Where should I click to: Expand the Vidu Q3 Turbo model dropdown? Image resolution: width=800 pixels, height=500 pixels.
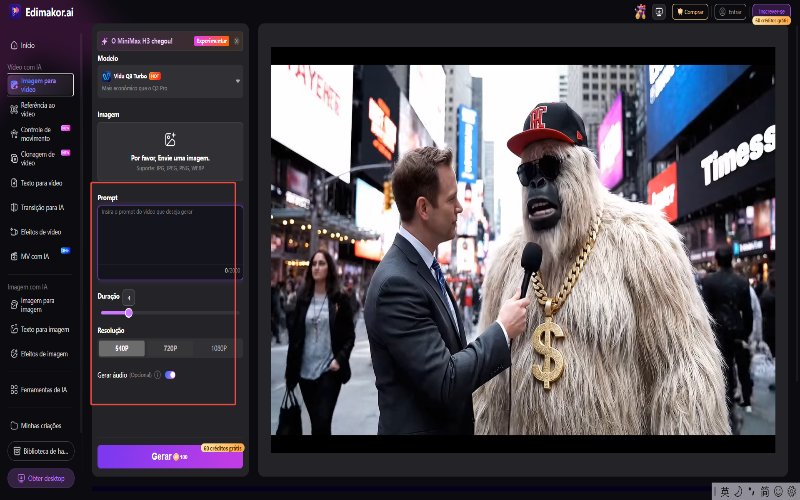coord(170,81)
